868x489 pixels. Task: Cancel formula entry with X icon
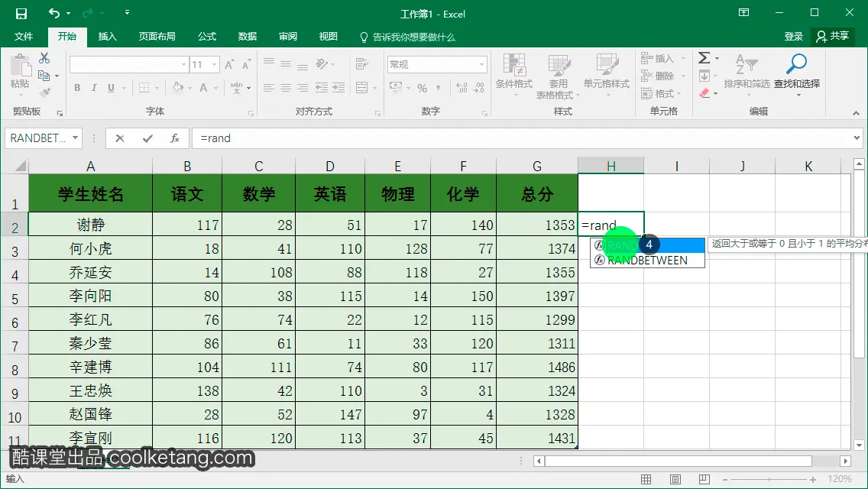pos(119,138)
